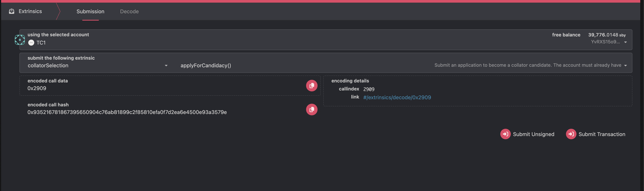The height and width of the screenshot is (191, 644).
Task: Switch to the Submission tab
Action: [90, 11]
